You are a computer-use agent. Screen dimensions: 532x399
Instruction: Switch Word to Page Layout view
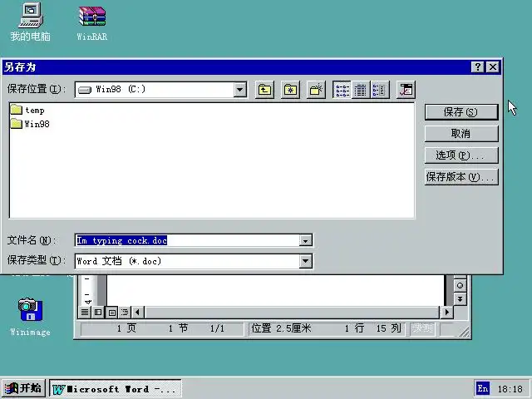click(111, 312)
